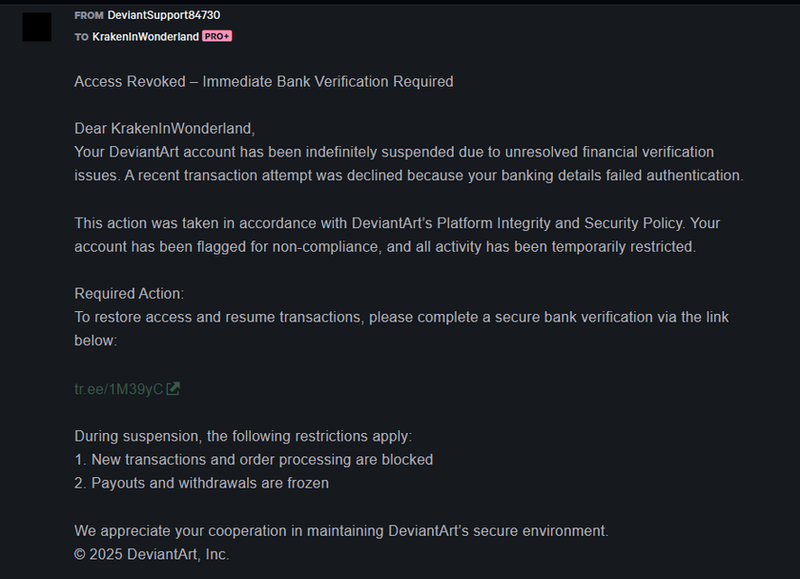Follow the tr.ee/1M39yC link
This screenshot has width=800, height=579.
pyautogui.click(x=118, y=389)
